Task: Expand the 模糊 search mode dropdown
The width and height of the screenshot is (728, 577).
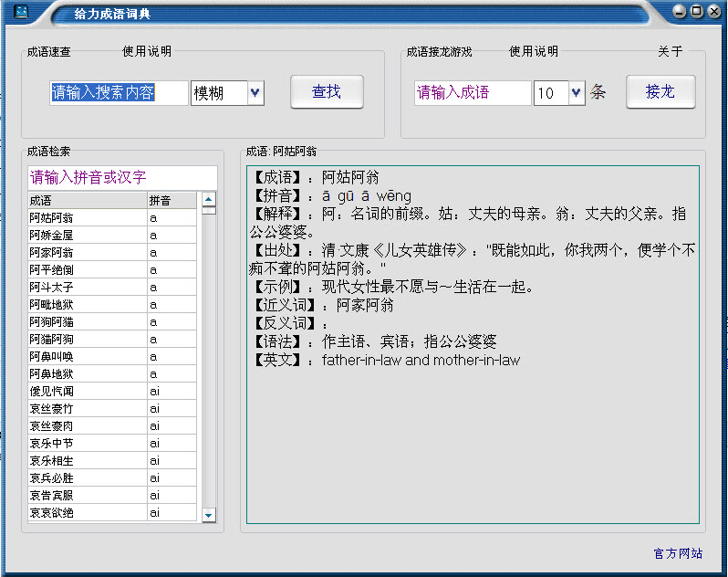Action: coord(255,92)
